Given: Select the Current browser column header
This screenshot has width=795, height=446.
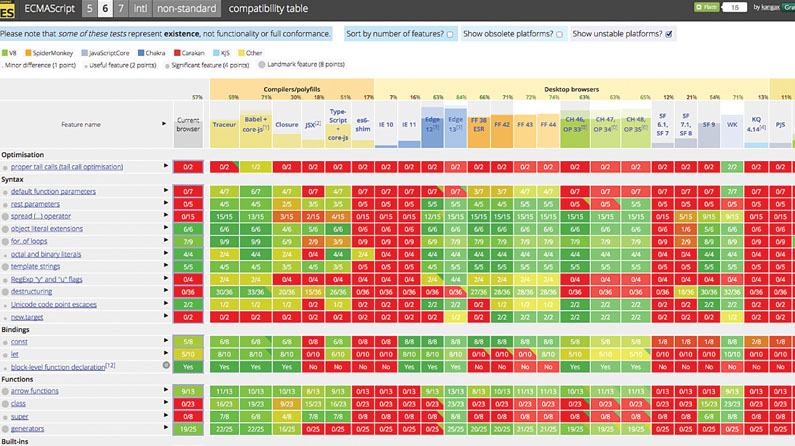Looking at the screenshot, I should tap(188, 125).
